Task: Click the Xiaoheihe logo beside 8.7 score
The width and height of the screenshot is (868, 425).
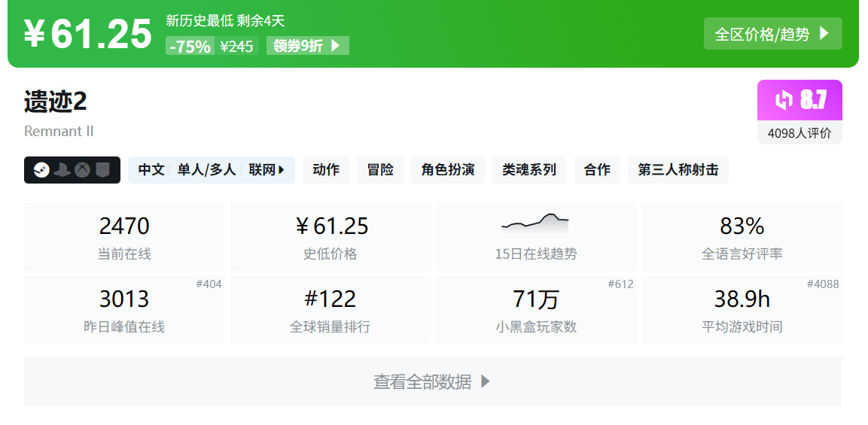Action: [784, 100]
